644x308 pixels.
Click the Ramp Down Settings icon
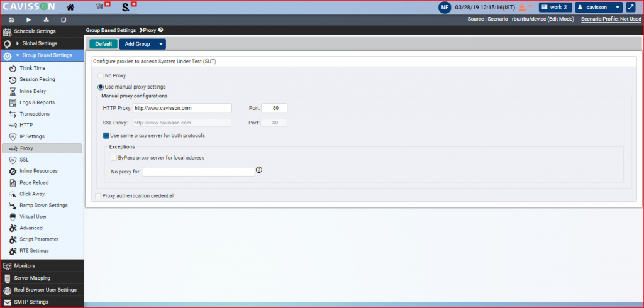[13, 206]
